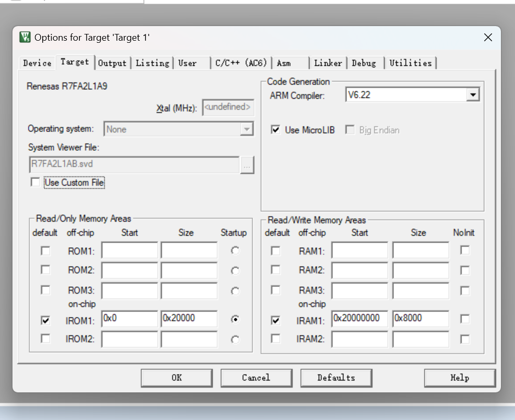This screenshot has height=420, width=515.
Task: Switch to the Device tab
Action: point(37,63)
